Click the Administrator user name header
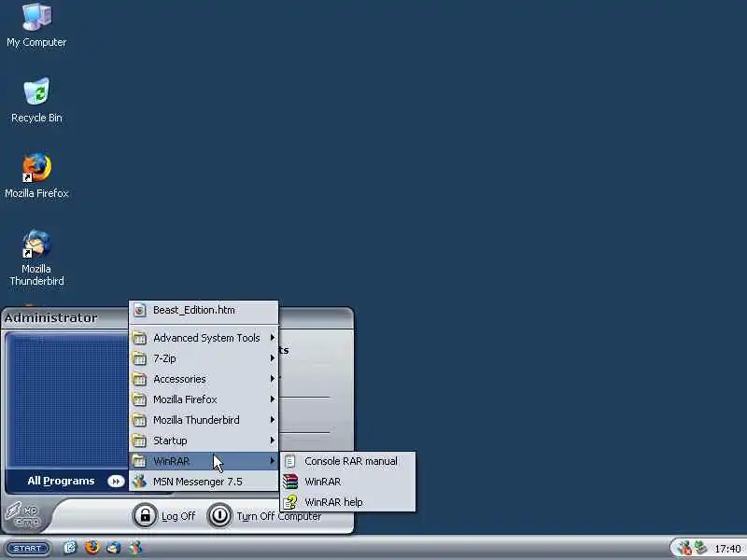 [51, 318]
